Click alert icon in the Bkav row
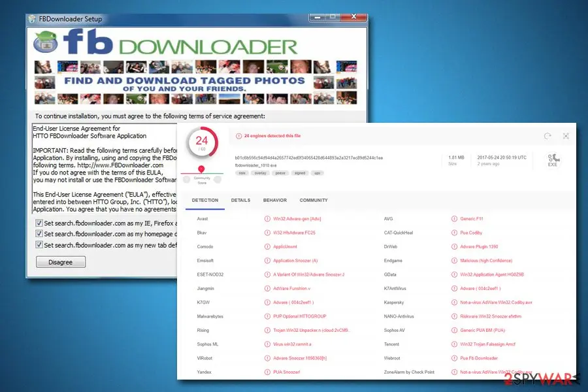588x392 pixels. pos(267,233)
